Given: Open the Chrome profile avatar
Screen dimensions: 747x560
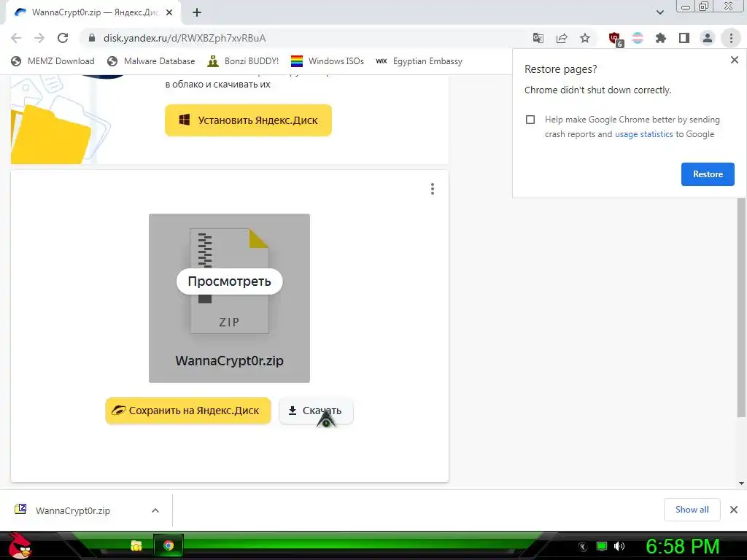Looking at the screenshot, I should pos(708,38).
